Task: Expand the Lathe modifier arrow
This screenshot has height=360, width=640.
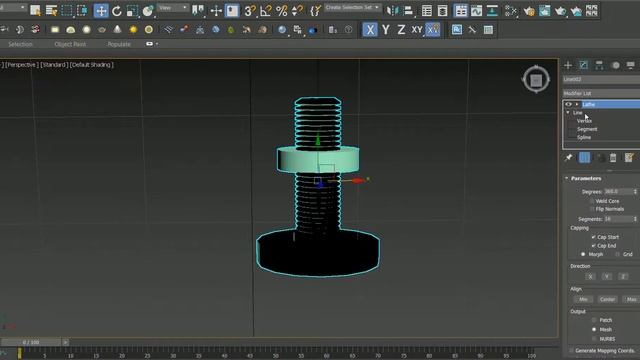Action: point(576,104)
